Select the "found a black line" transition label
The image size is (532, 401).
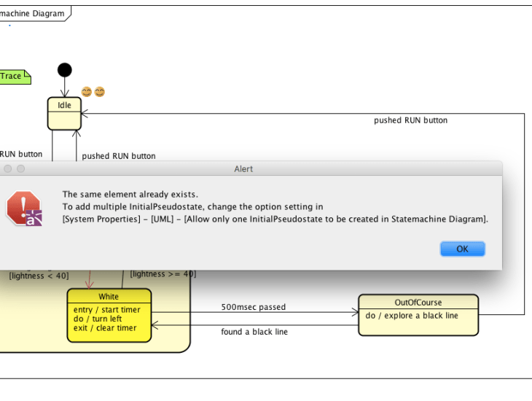[x=254, y=332]
